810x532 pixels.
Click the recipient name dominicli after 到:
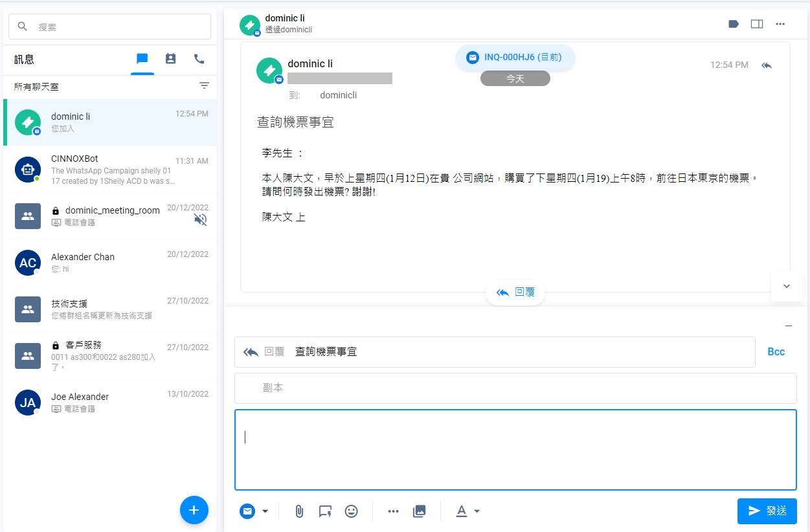click(x=338, y=95)
